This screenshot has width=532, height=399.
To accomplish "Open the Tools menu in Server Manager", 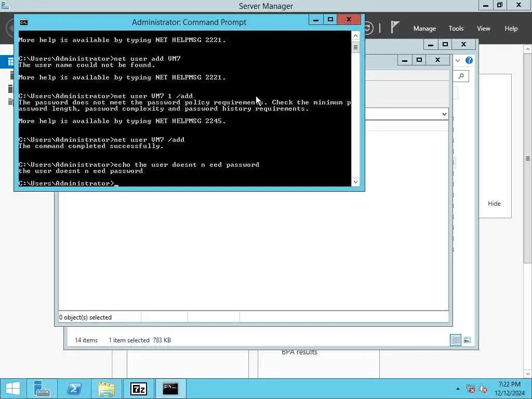I will 456,29.
